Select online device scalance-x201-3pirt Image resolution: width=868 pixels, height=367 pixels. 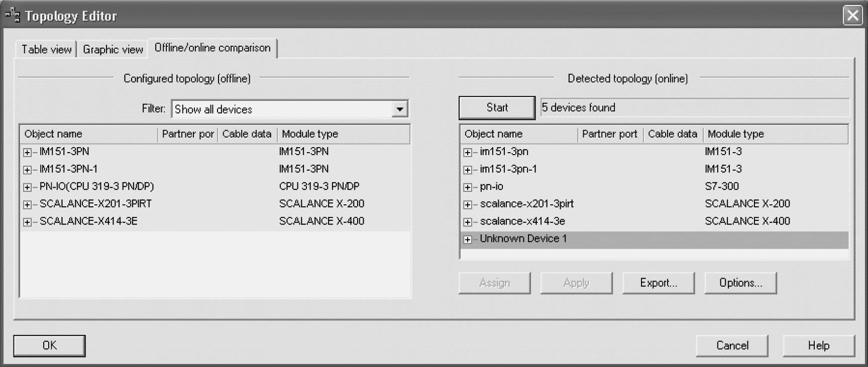coord(526,204)
